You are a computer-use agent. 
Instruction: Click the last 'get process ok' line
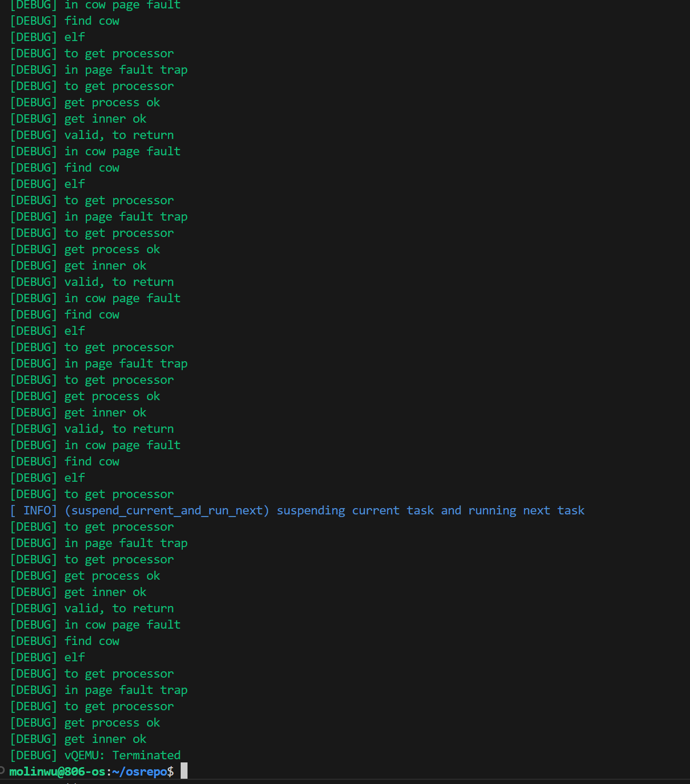coord(112,722)
